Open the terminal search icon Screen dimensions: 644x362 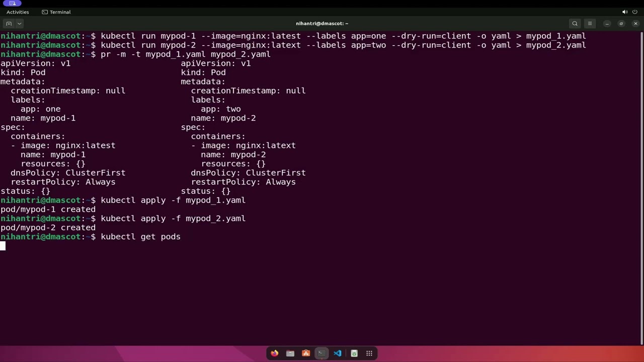point(575,24)
